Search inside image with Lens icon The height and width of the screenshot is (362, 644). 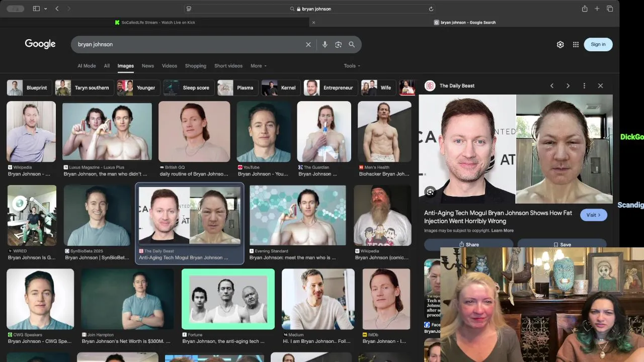click(430, 192)
